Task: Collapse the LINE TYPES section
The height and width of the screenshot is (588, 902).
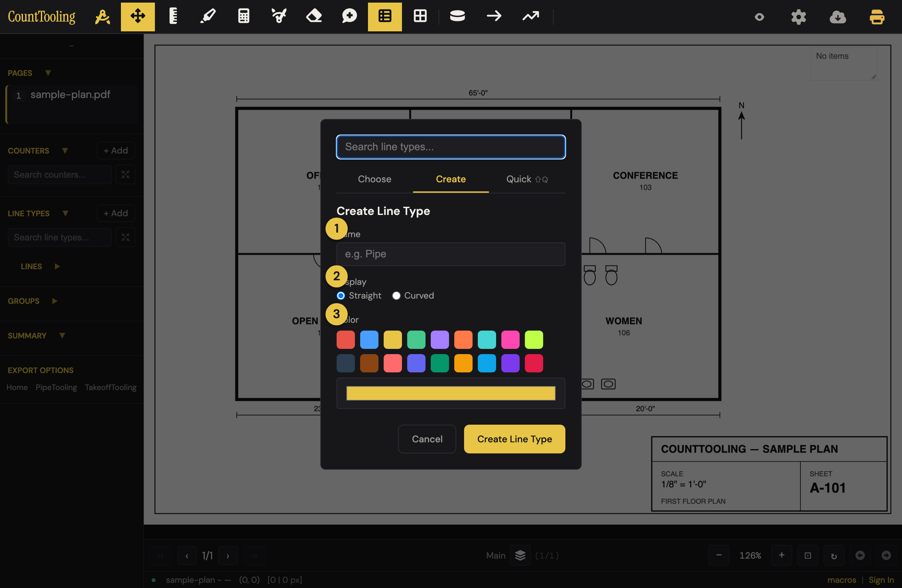Action: [65, 213]
